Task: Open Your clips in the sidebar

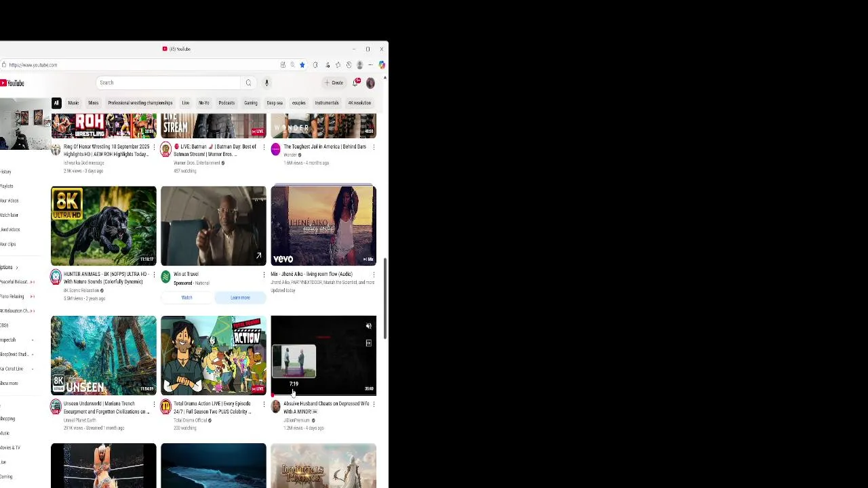Action: click(x=8, y=244)
